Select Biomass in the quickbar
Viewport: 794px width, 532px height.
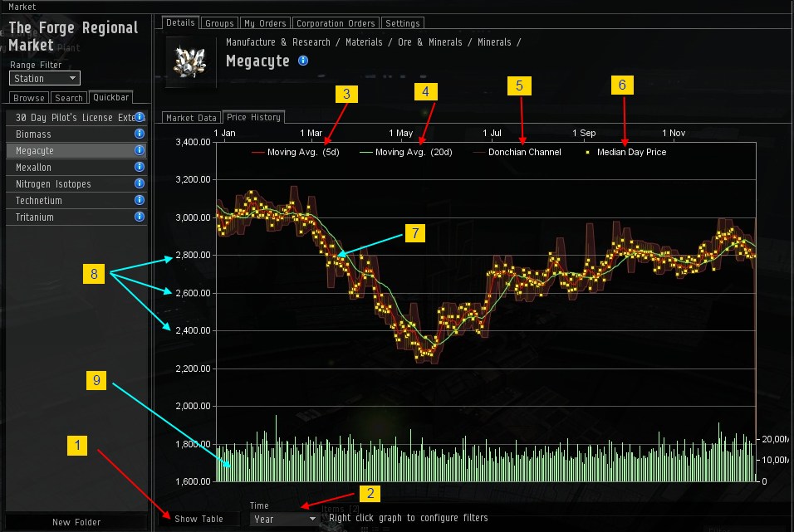pos(76,134)
